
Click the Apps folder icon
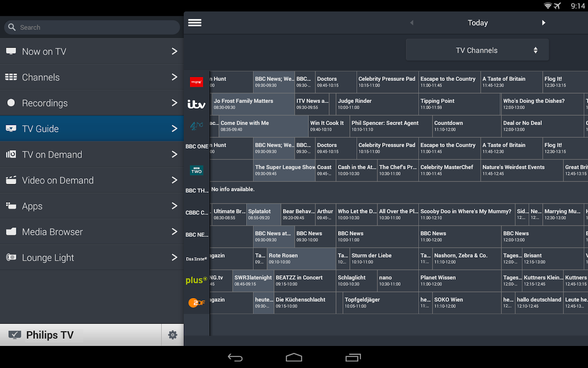(x=11, y=206)
